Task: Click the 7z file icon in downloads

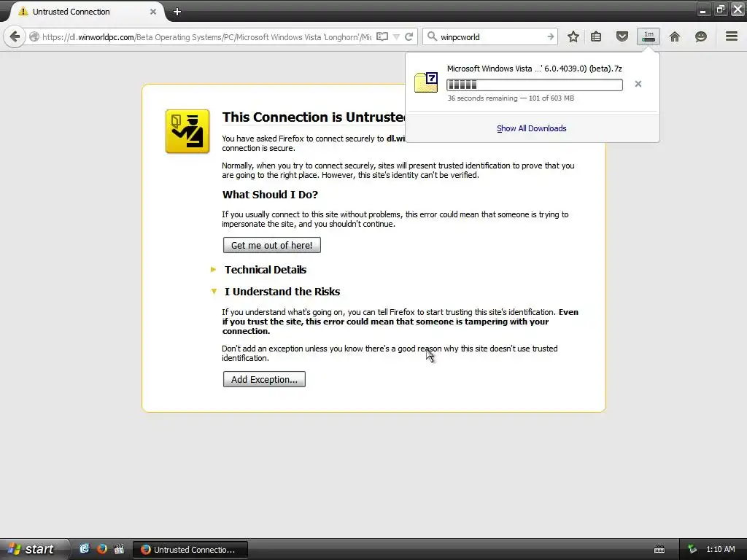Action: [x=425, y=82]
